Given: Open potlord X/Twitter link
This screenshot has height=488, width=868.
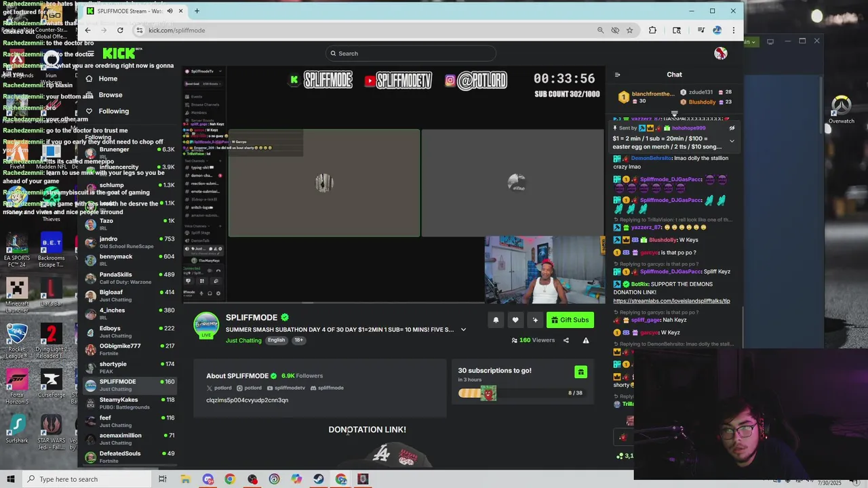Looking at the screenshot, I should tap(219, 388).
